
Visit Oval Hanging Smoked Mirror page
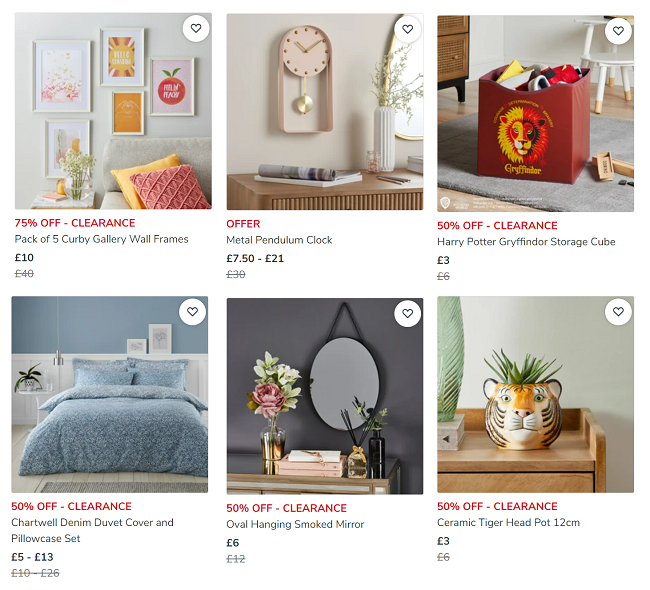point(295,524)
